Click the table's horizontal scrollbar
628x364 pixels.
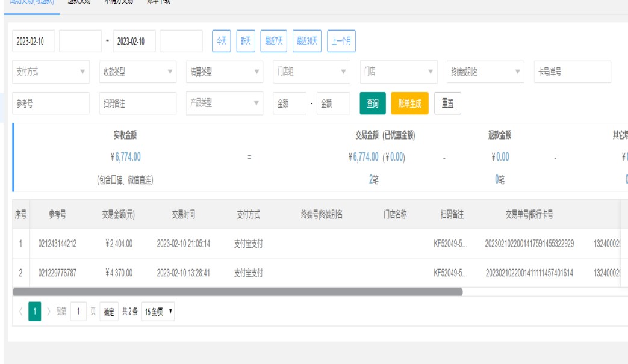coord(237,291)
